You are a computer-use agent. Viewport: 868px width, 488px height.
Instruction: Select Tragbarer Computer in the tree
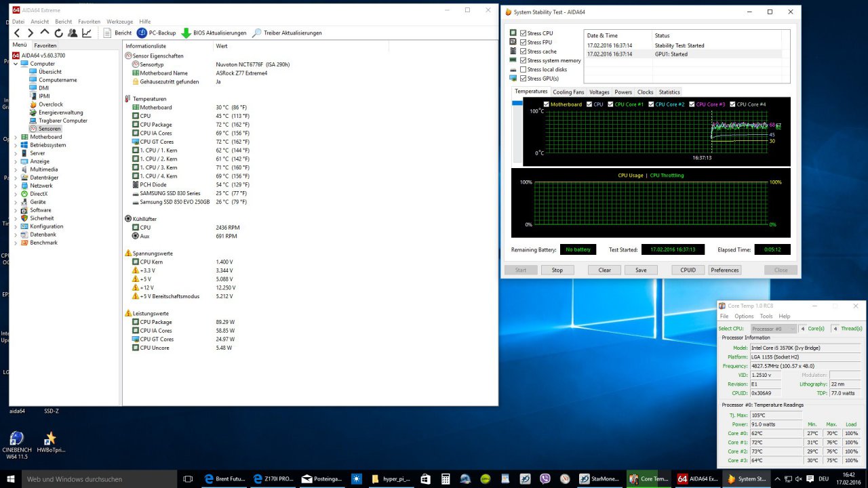coord(63,121)
